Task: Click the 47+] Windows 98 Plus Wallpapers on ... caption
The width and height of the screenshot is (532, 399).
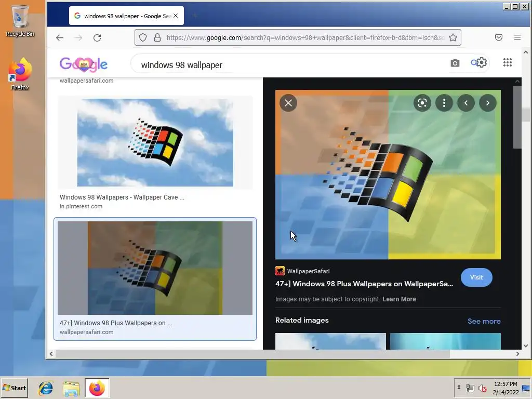Action: 116,323
